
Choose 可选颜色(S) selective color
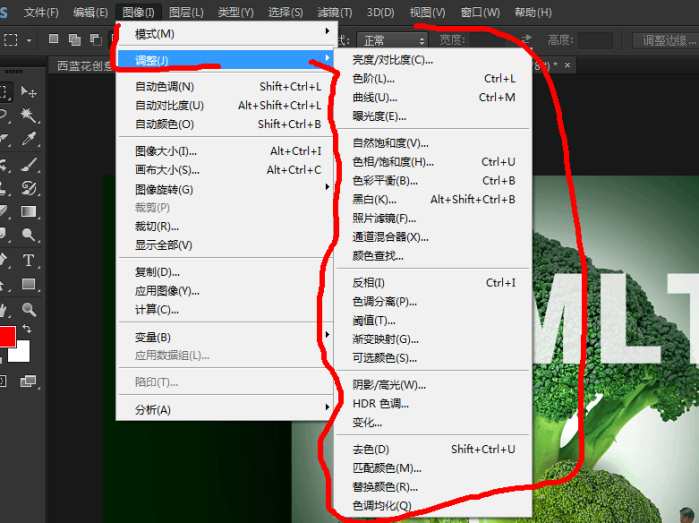433,358
